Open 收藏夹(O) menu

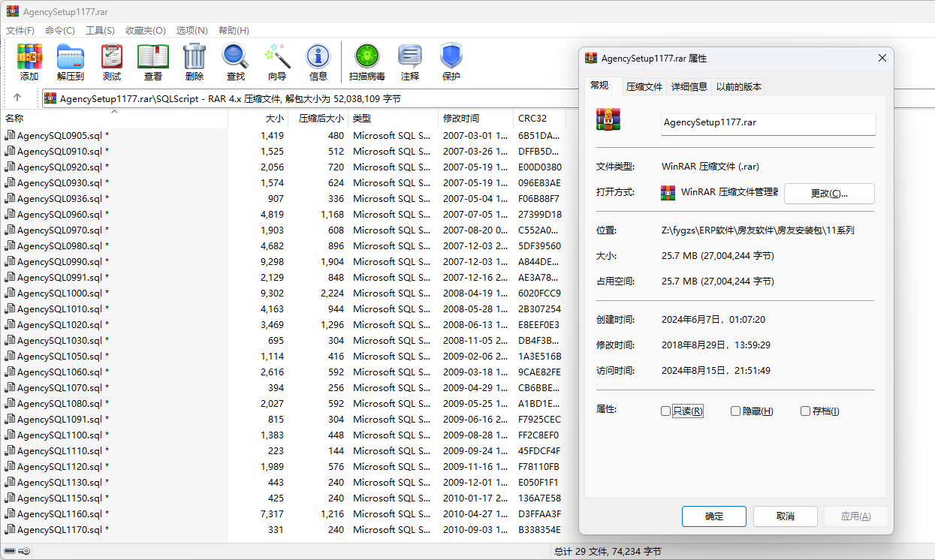(146, 31)
